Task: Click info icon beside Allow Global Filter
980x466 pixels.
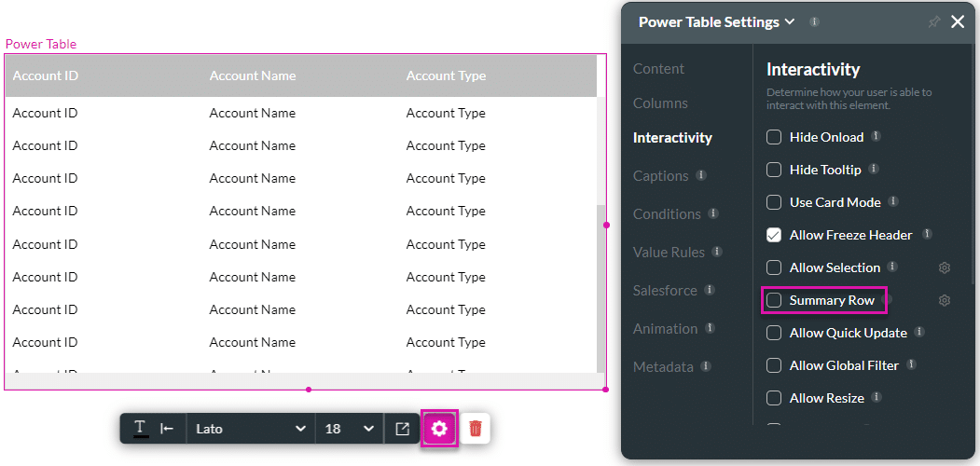Action: [x=912, y=364]
